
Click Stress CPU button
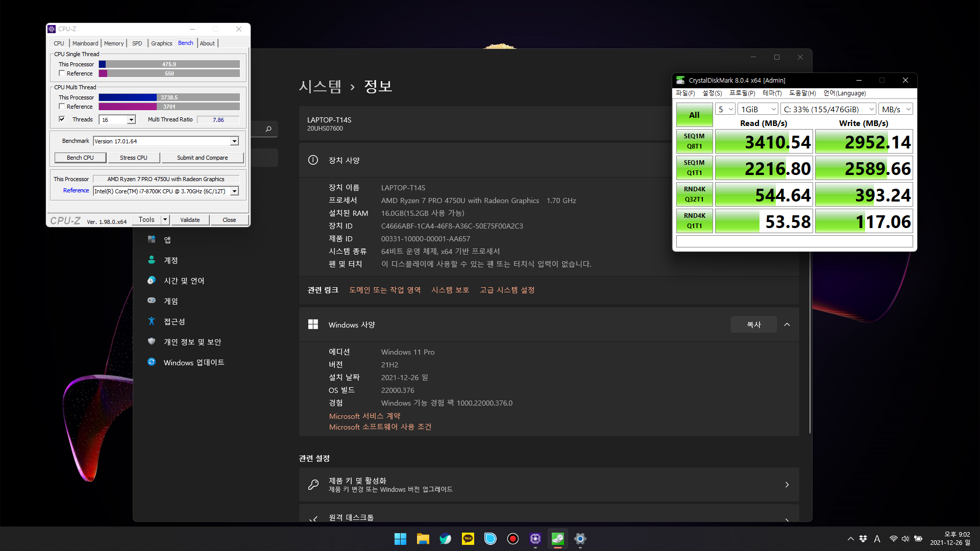click(134, 158)
